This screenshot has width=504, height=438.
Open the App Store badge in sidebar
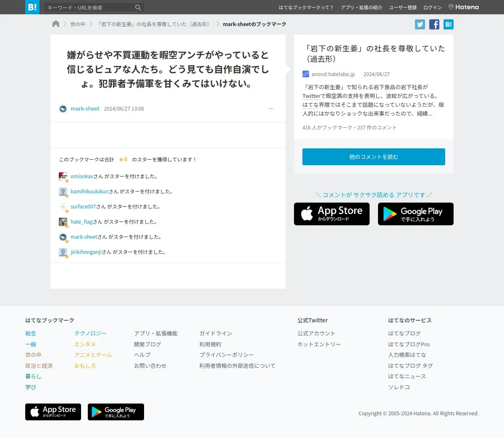(332, 214)
